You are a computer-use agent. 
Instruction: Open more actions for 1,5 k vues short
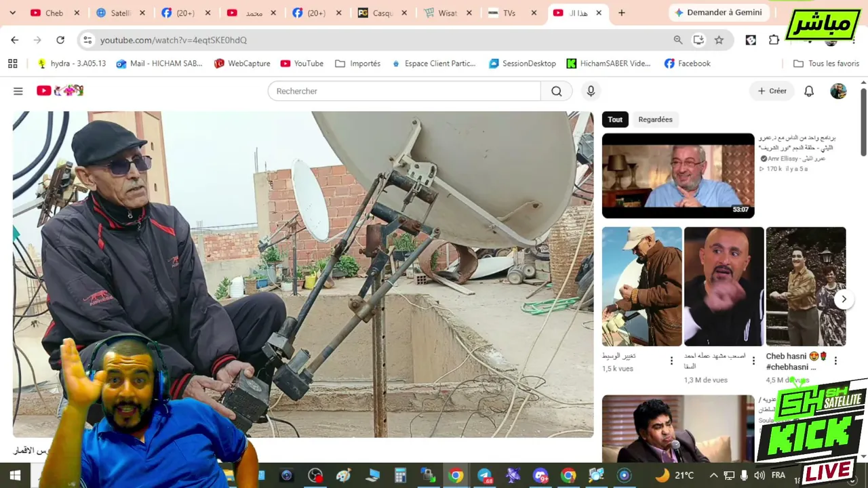[671, 361]
